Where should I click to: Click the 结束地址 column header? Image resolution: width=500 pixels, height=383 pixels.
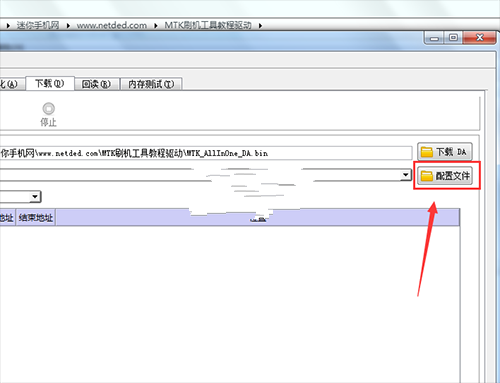point(36,218)
